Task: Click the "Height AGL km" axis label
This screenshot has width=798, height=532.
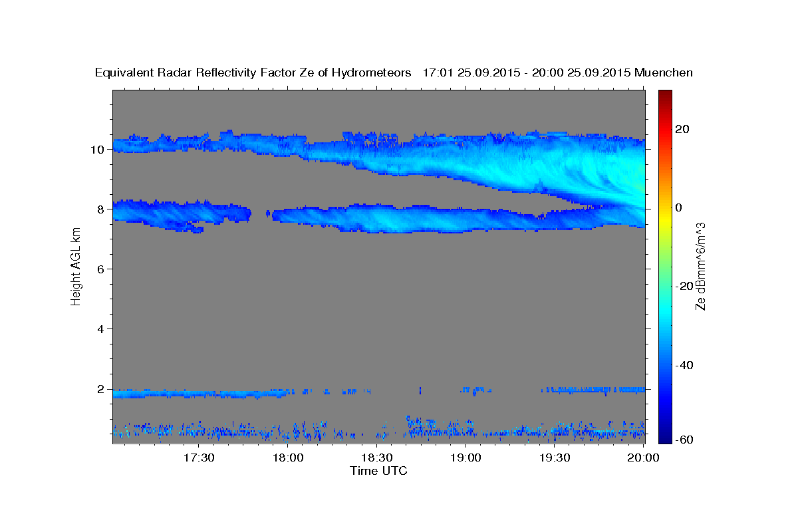Action: [76, 267]
